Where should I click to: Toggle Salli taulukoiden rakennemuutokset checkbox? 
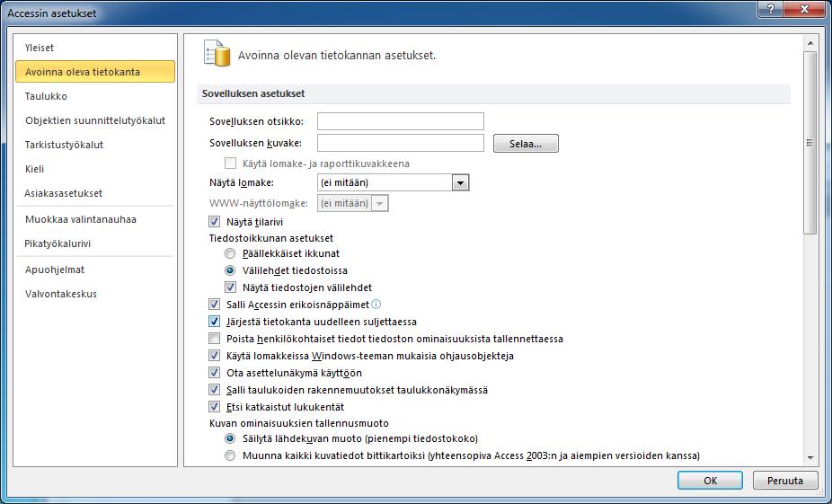(x=215, y=390)
